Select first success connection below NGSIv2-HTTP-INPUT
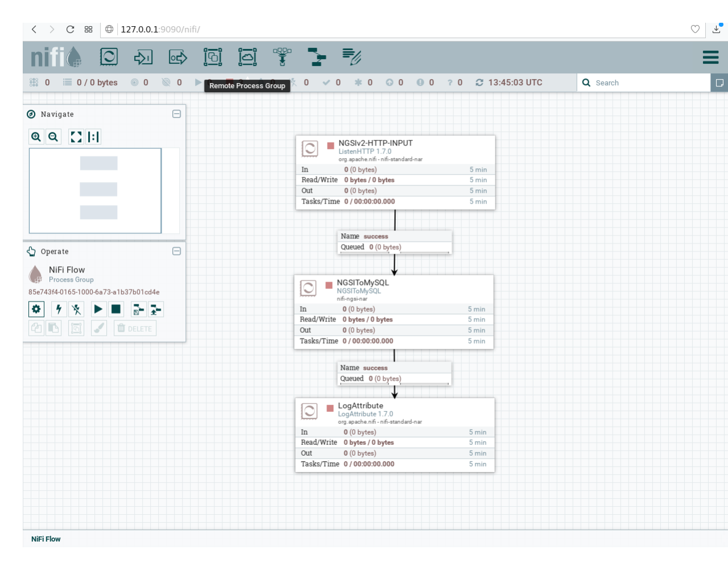 [x=395, y=242]
